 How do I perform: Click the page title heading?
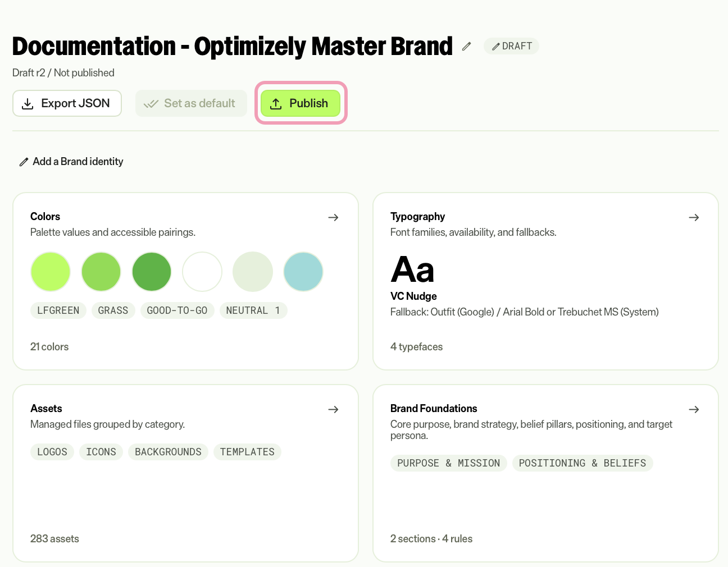click(233, 46)
